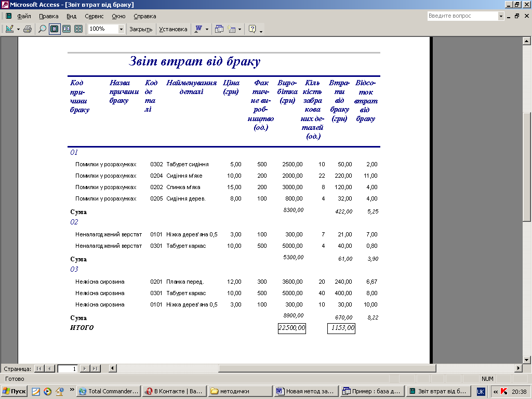Click Табурет сидіння detail name
The width and height of the screenshot is (532, 399).
point(187,164)
